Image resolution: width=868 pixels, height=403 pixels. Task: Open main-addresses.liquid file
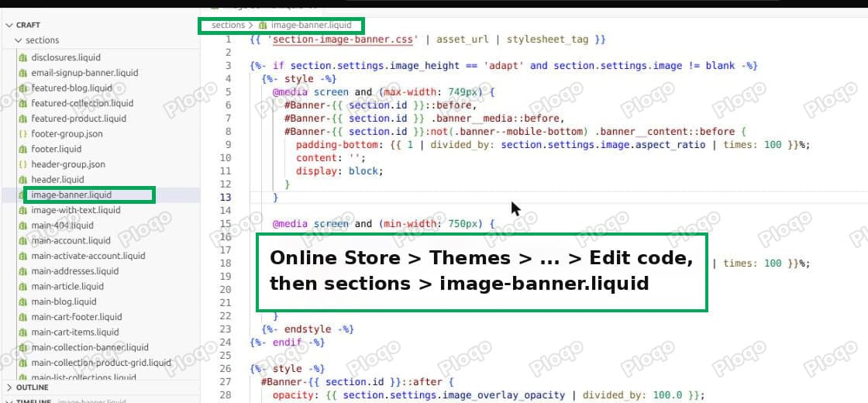(75, 271)
